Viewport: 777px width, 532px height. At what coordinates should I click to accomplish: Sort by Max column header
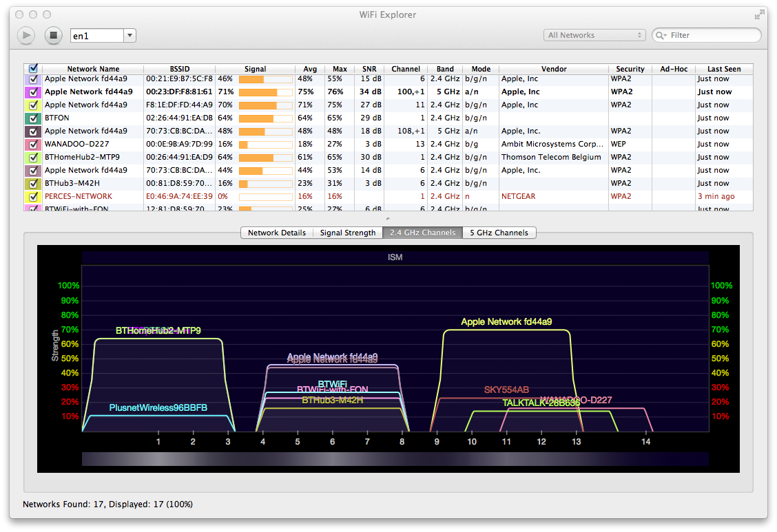[340, 69]
